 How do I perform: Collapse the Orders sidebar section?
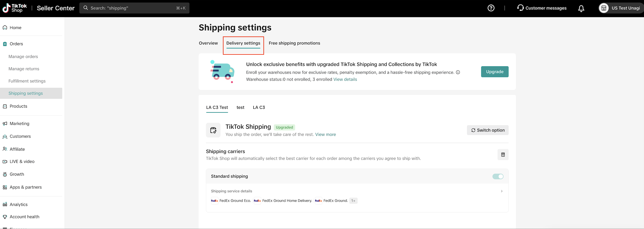point(16,44)
